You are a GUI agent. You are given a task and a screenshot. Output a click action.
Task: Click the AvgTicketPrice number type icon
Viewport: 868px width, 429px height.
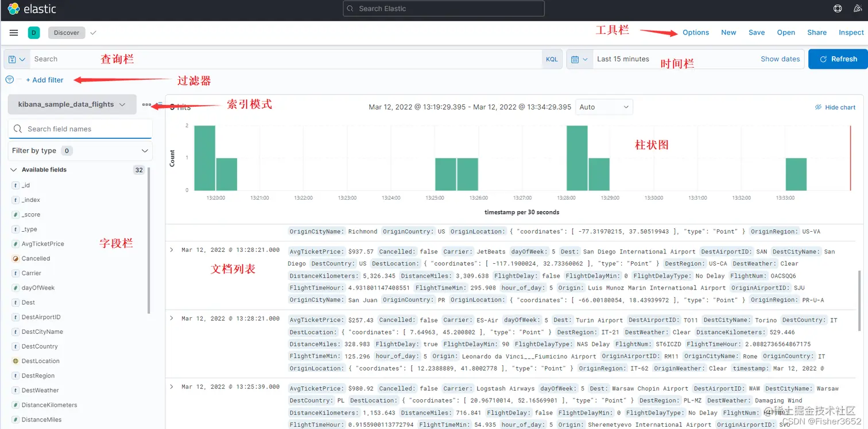point(15,244)
